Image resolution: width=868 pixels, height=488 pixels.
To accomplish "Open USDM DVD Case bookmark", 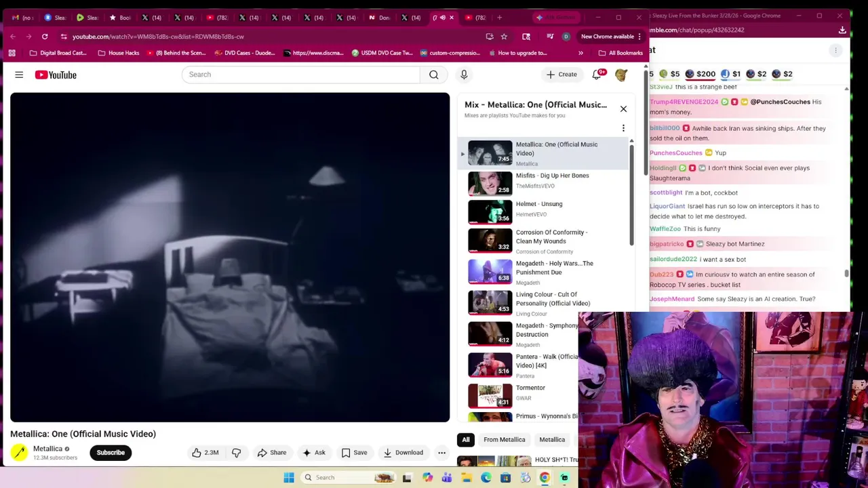I will pyautogui.click(x=382, y=53).
